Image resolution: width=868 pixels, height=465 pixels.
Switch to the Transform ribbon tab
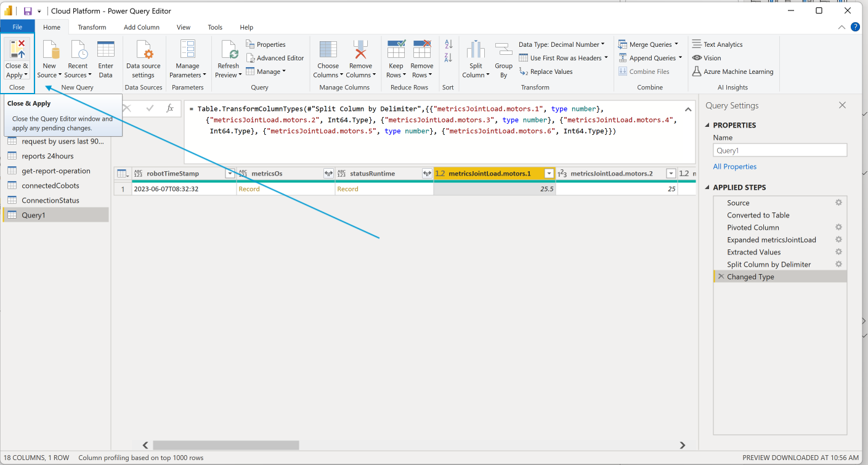point(92,27)
